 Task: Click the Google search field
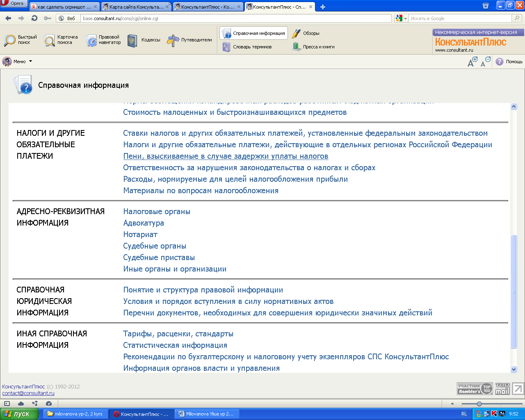click(x=459, y=18)
